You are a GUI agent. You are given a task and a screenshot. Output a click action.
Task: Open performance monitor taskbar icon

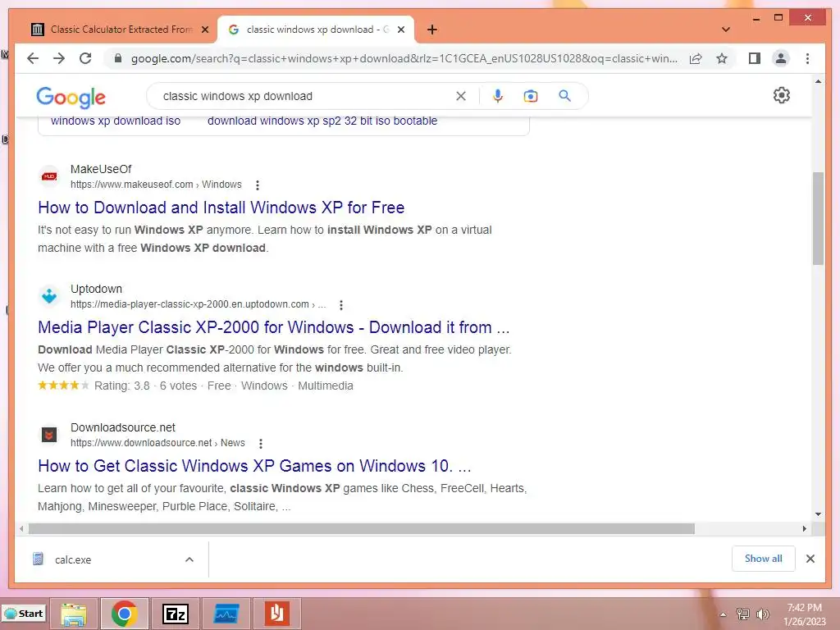tap(226, 614)
